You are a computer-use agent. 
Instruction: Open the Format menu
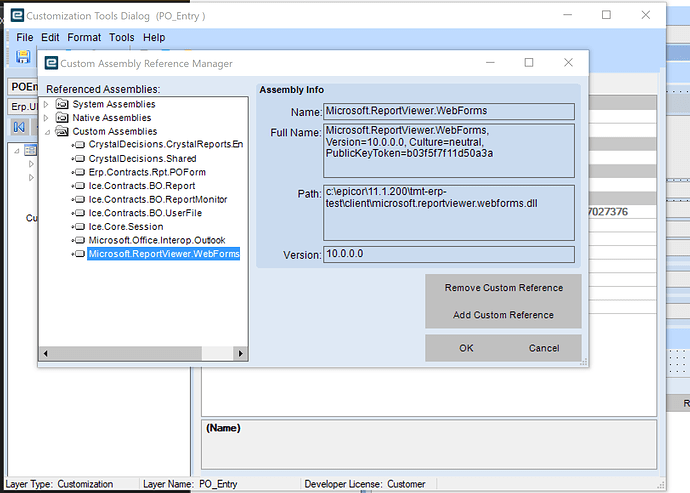tap(84, 37)
